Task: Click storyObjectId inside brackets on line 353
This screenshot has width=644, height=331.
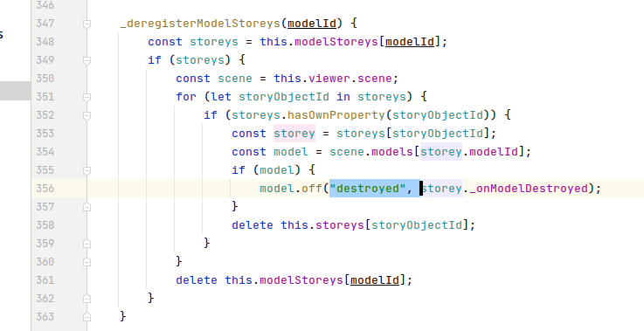Action: tap(438, 134)
